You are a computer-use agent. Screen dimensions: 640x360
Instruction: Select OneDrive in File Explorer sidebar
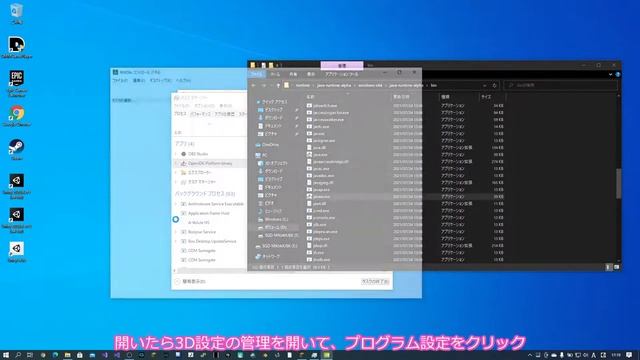point(268,144)
